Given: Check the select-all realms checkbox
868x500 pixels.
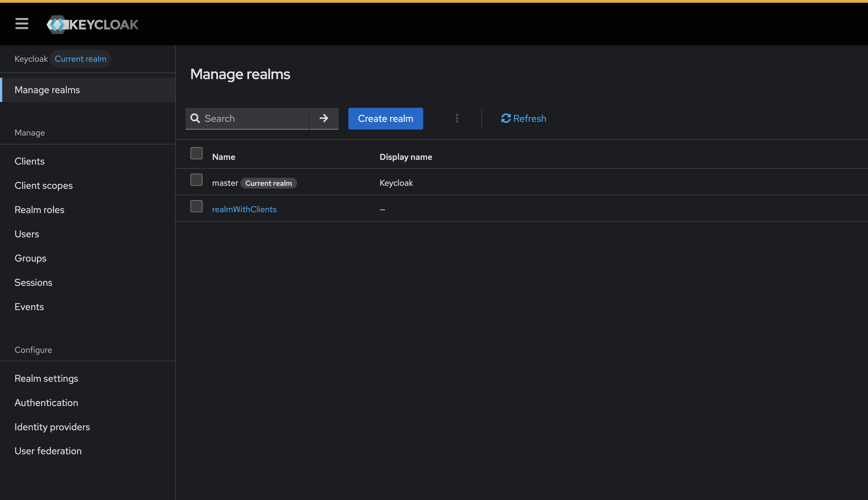Looking at the screenshot, I should click(x=196, y=153).
